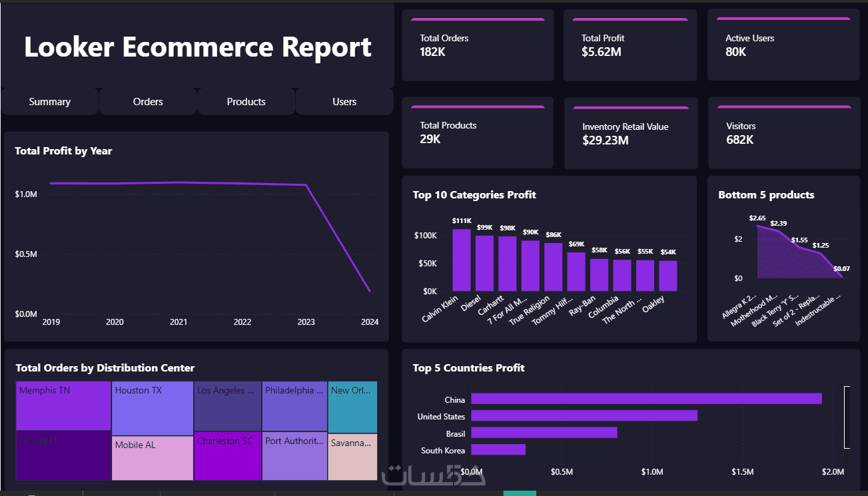Click the Tommy Hilfiger axis label
Image resolution: width=868 pixels, height=496 pixels.
[553, 310]
